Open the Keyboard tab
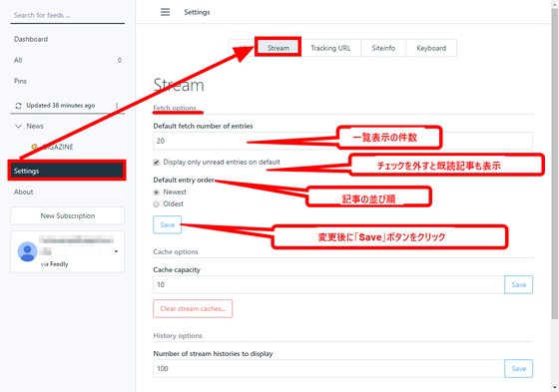Screen dimensions: 559x392 pos(431,48)
